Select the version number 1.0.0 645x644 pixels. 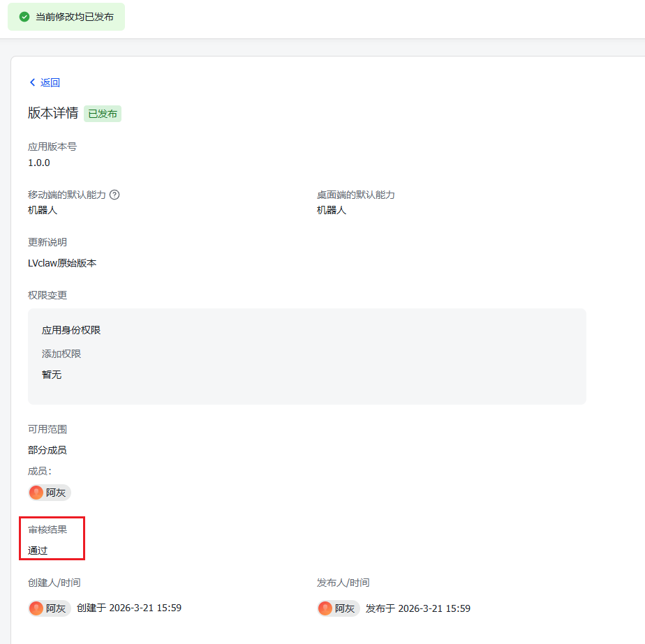click(39, 163)
